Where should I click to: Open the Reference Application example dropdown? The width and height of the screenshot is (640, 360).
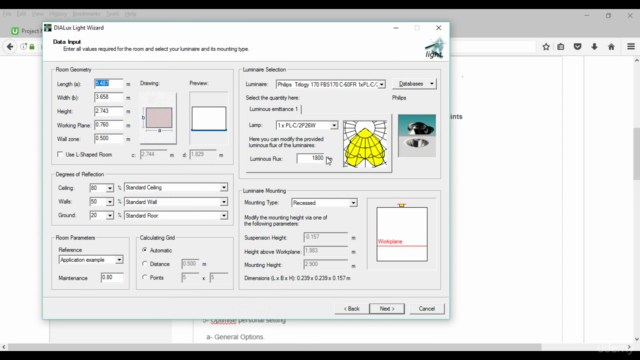(119, 260)
